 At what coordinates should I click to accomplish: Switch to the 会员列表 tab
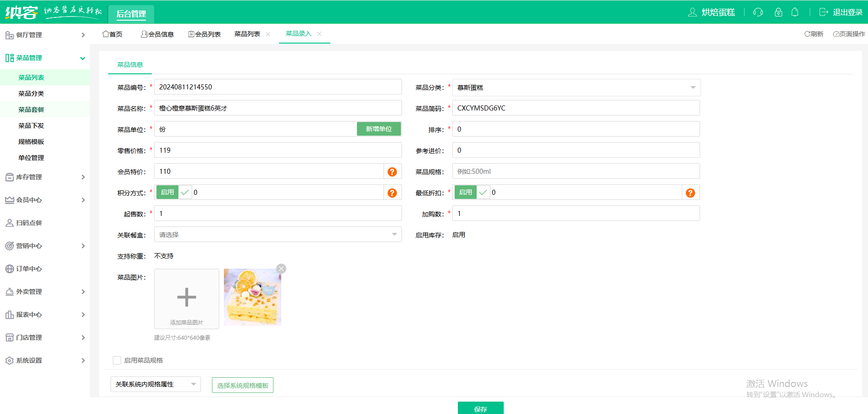pos(205,34)
